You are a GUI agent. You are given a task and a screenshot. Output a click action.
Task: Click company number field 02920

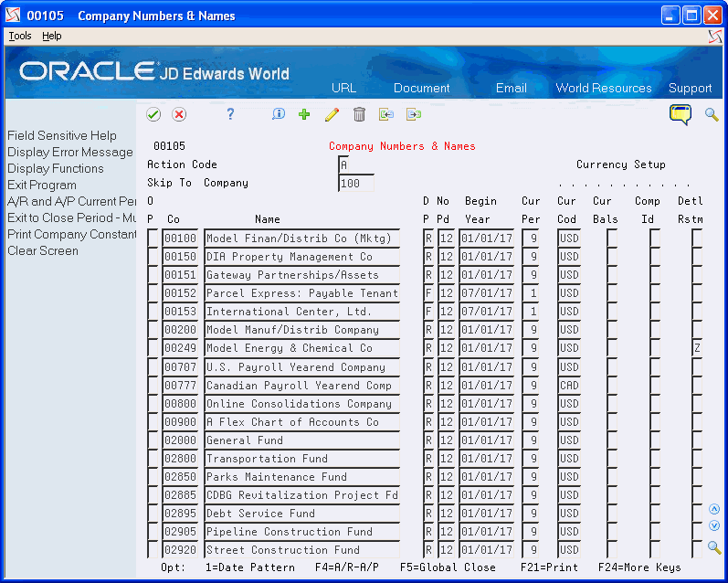pos(180,550)
